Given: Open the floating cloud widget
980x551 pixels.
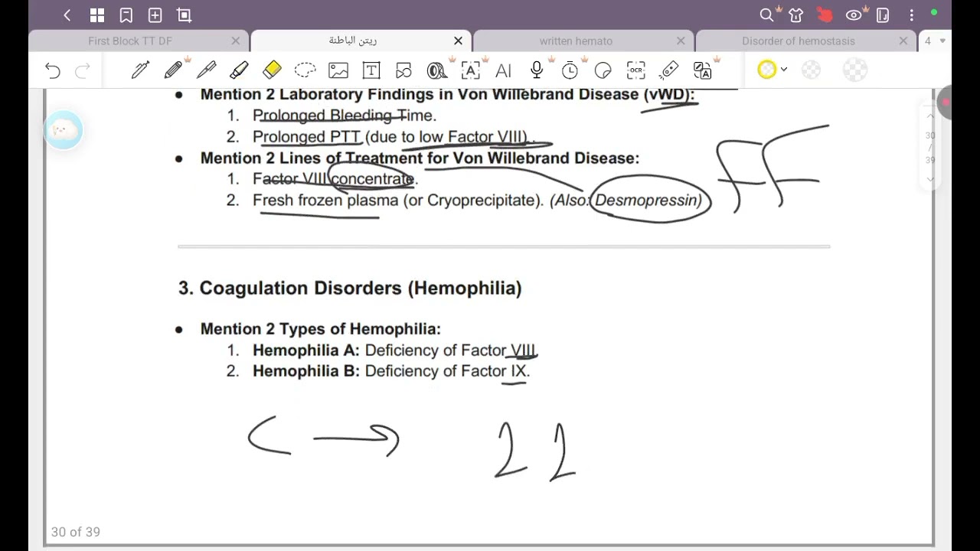Looking at the screenshot, I should click(64, 130).
